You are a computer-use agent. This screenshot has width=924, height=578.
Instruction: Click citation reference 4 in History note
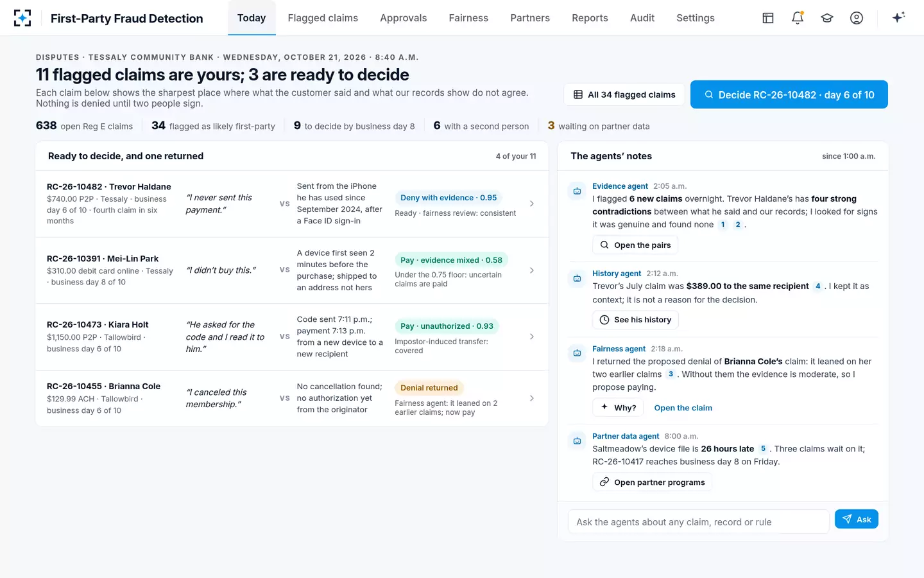(x=817, y=286)
